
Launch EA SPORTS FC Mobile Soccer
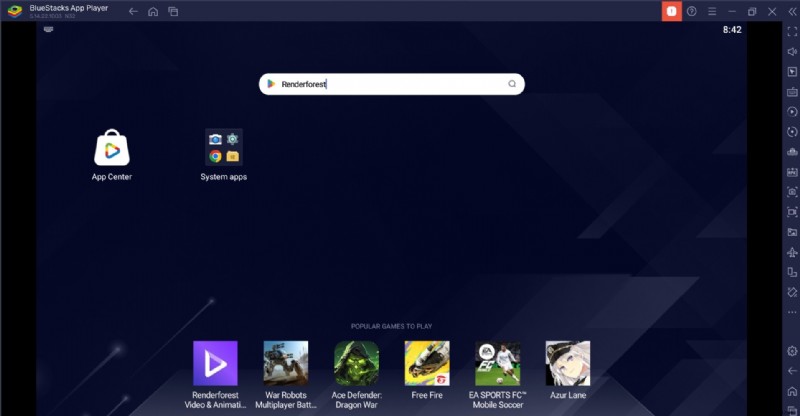click(497, 363)
